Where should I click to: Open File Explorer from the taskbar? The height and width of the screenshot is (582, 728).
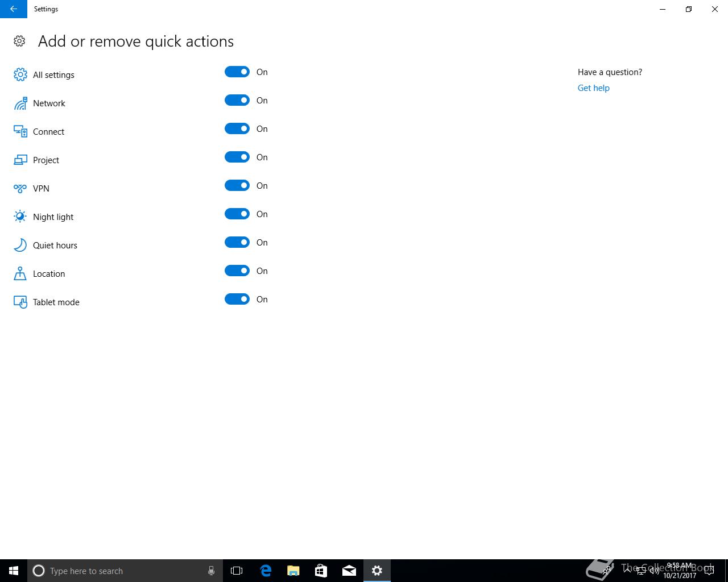click(293, 571)
